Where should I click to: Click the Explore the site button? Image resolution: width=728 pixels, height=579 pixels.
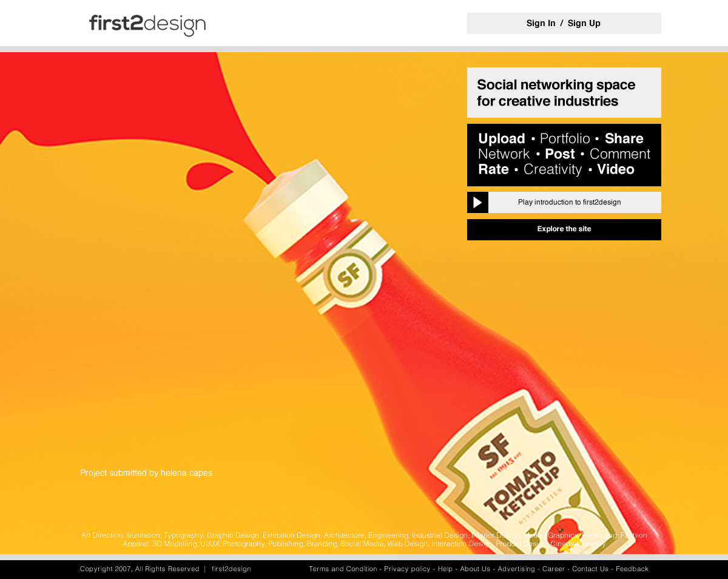point(564,229)
